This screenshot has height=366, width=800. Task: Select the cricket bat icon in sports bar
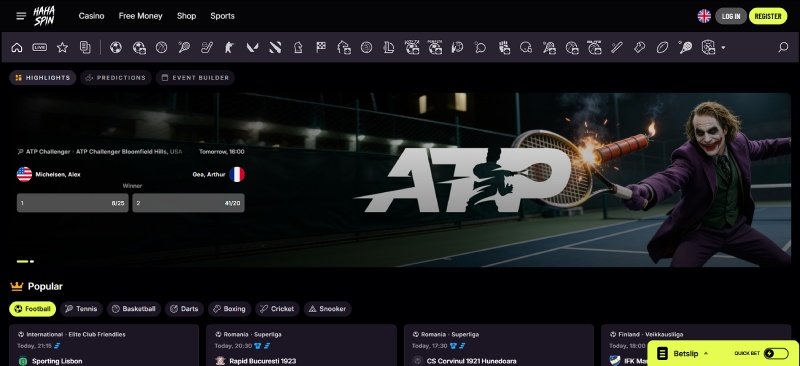click(617, 47)
